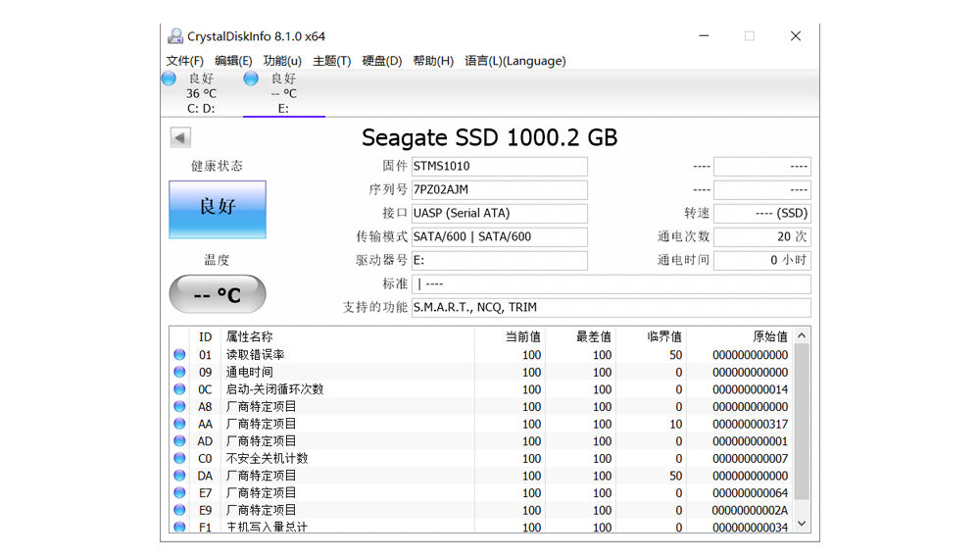Click the blue status icon for attribute 01
Image resolution: width=980 pixels, height=560 pixels.
point(179,355)
